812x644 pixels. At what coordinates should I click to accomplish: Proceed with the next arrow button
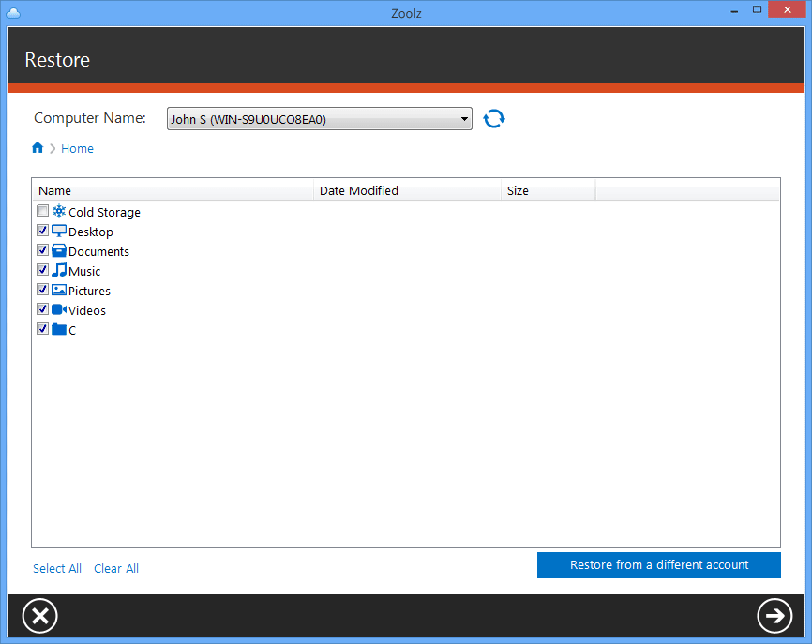click(774, 615)
